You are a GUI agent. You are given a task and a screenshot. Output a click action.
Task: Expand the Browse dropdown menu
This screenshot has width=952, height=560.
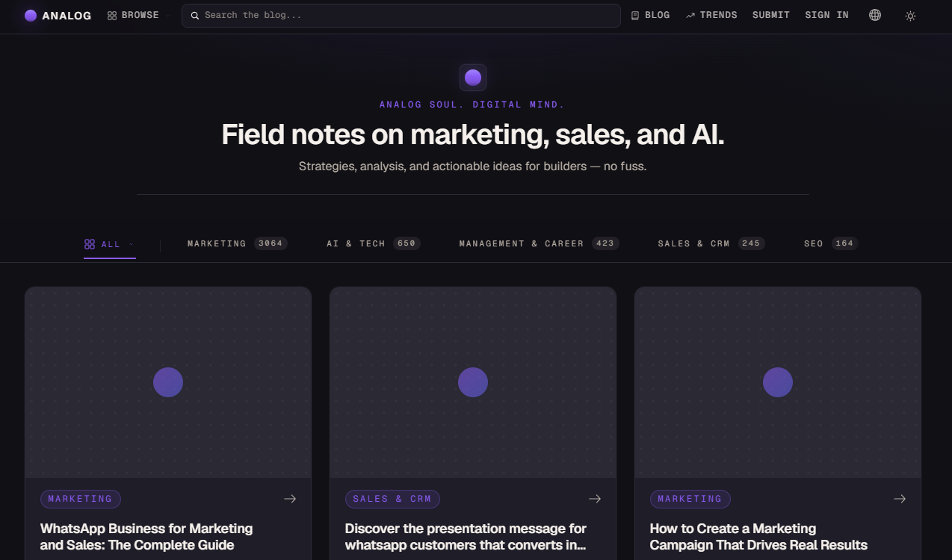(138, 15)
